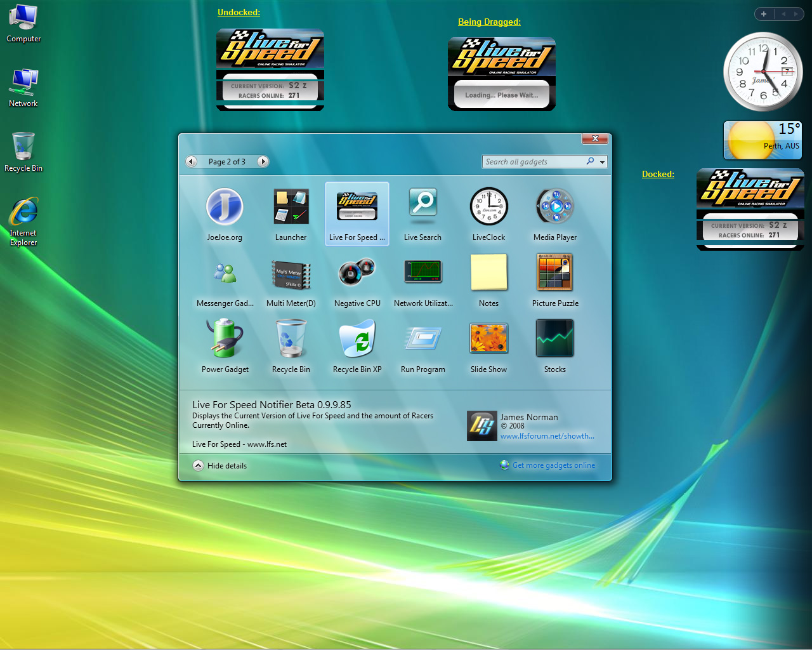Select the Run Program gadget
Screen dimensions: 812x650
point(423,347)
